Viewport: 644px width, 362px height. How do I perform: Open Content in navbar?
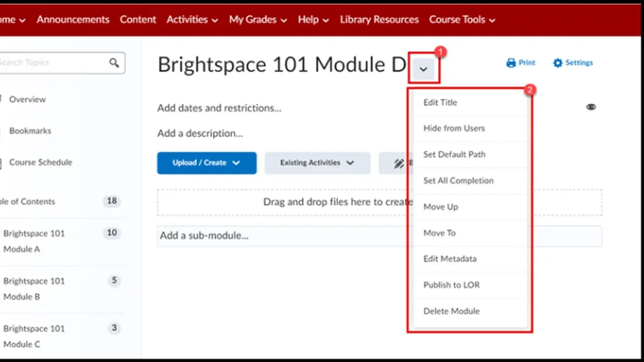click(x=138, y=19)
